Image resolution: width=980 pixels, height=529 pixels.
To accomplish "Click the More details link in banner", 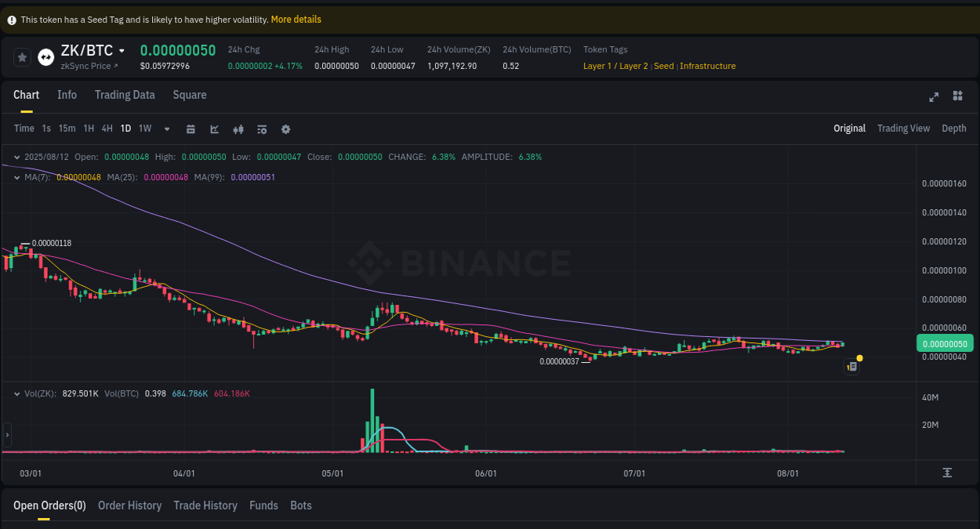I will [x=296, y=19].
